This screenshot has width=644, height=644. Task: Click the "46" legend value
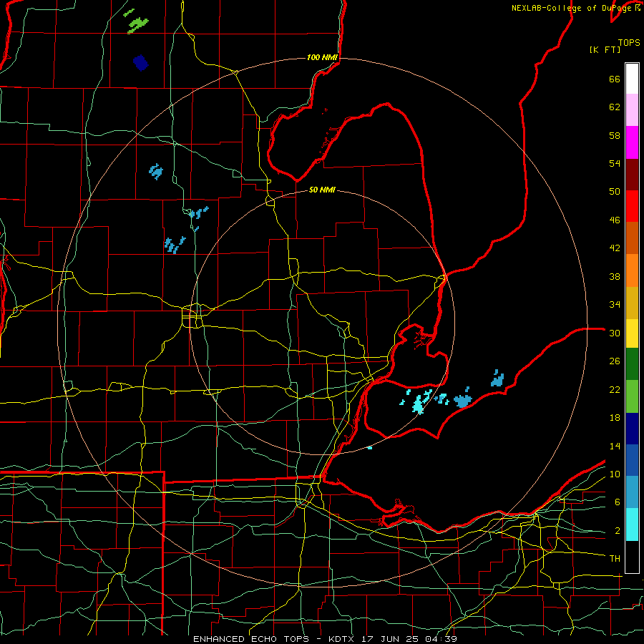[615, 220]
